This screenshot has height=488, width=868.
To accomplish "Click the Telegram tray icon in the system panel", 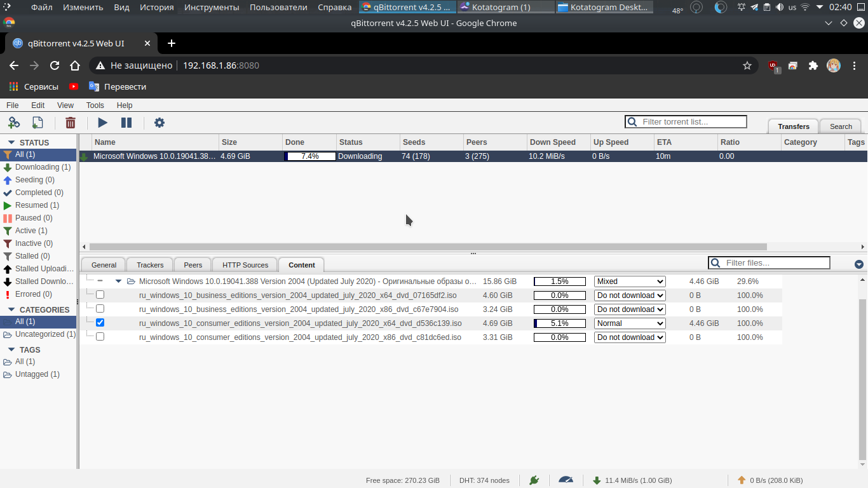I will 754,8.
